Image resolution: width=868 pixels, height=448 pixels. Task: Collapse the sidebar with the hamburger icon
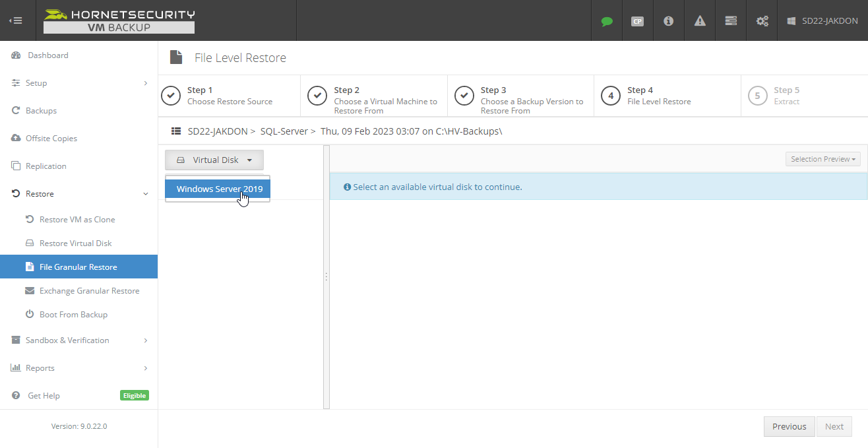tap(15, 20)
